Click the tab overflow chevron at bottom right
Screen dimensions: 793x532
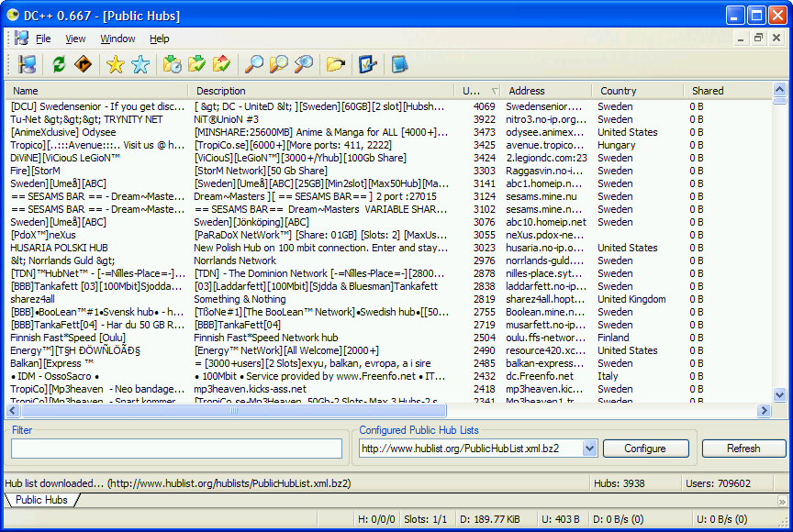[782, 502]
